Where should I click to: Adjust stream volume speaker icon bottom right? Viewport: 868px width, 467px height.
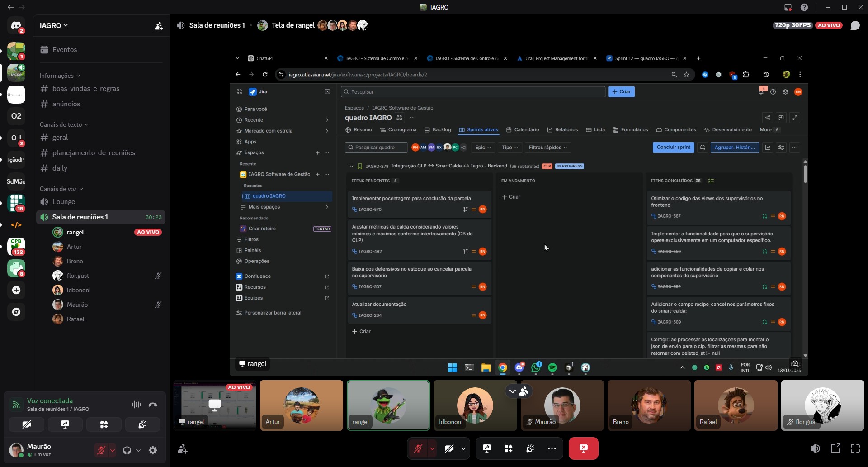pos(816,448)
